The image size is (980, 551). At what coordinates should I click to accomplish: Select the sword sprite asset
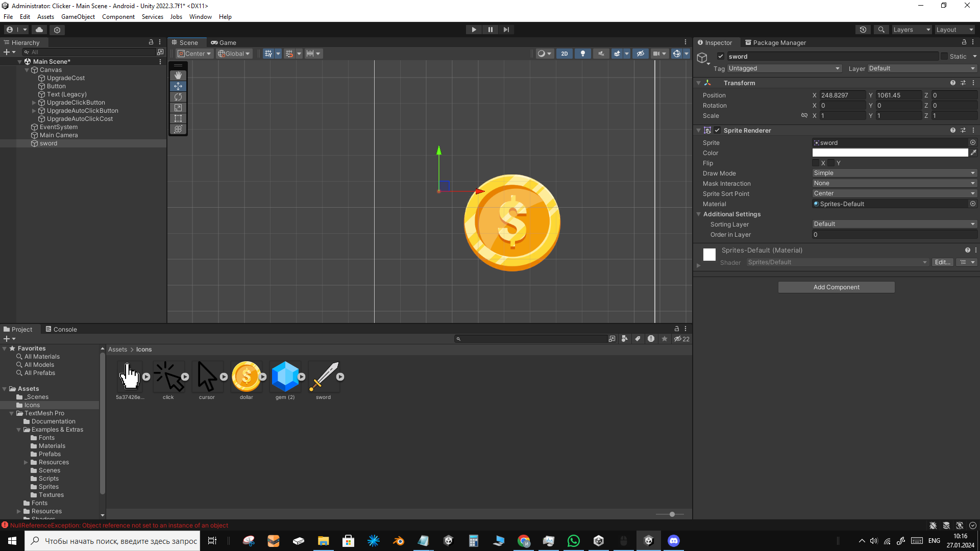324,377
